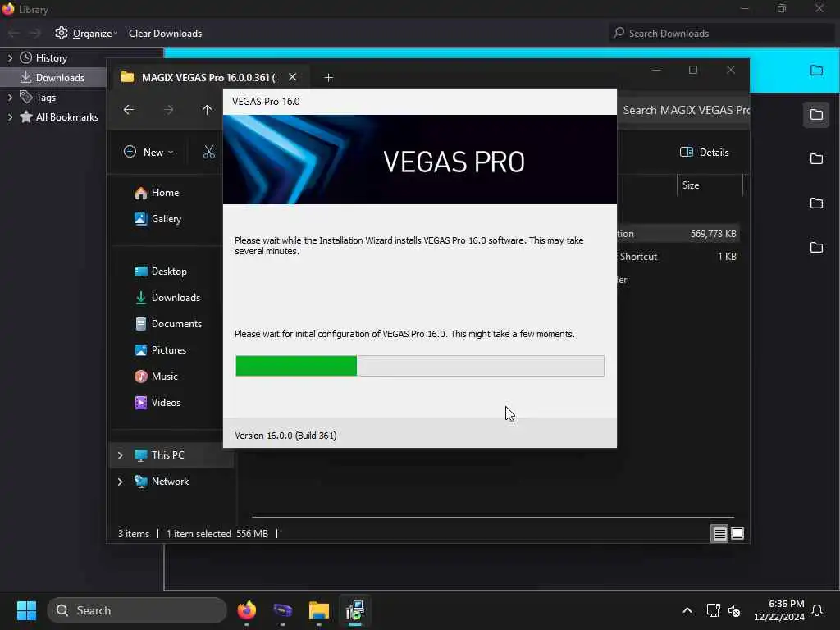
Task: Open Desktop in Explorer navigation pane
Action: pyautogui.click(x=160, y=272)
